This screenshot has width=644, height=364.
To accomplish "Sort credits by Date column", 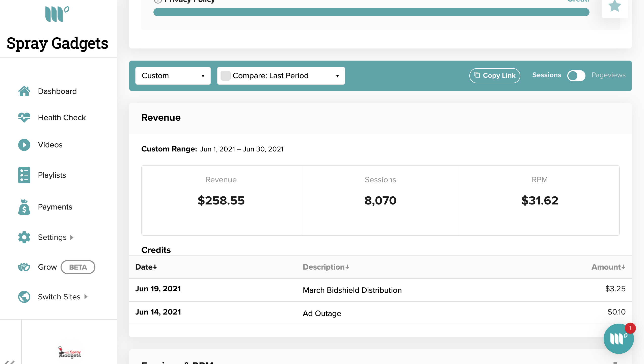I will click(146, 267).
